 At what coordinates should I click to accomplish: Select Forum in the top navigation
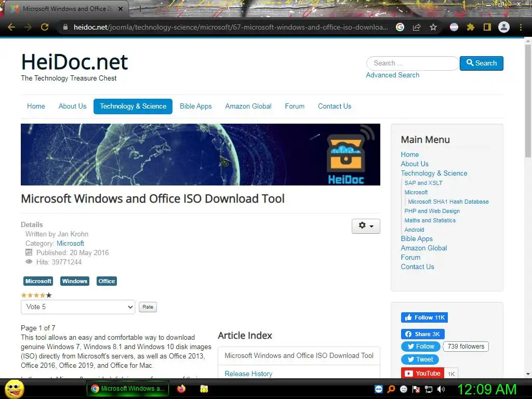[295, 106]
